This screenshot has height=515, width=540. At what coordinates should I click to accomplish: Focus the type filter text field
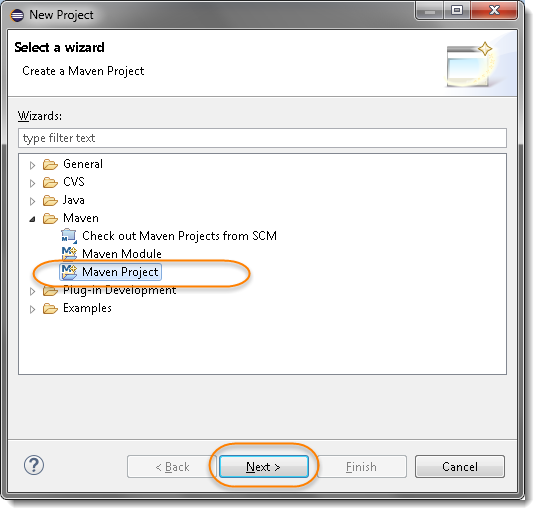click(262, 138)
